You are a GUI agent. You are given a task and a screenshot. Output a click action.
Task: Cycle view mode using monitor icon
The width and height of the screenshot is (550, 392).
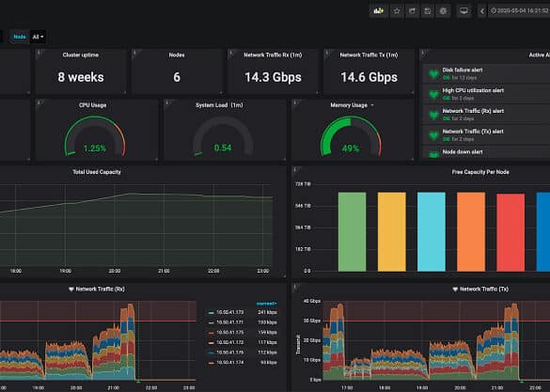464,11
